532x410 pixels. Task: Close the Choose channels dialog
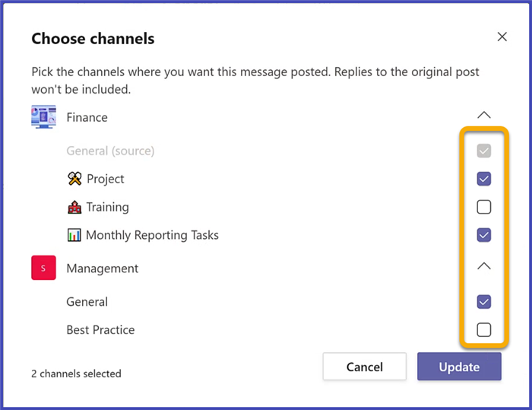(502, 37)
